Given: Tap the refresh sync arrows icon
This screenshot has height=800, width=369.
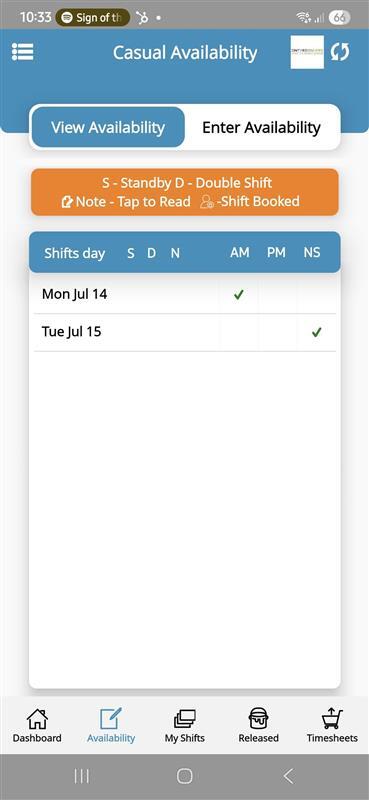Looking at the screenshot, I should [x=340, y=52].
